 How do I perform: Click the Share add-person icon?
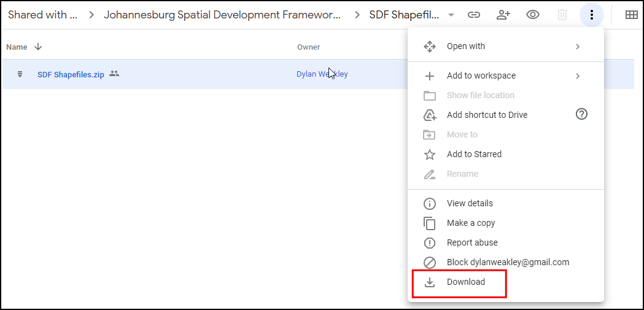pos(503,15)
